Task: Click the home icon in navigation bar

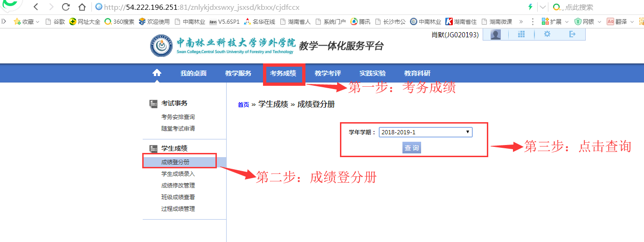Action: tap(157, 73)
